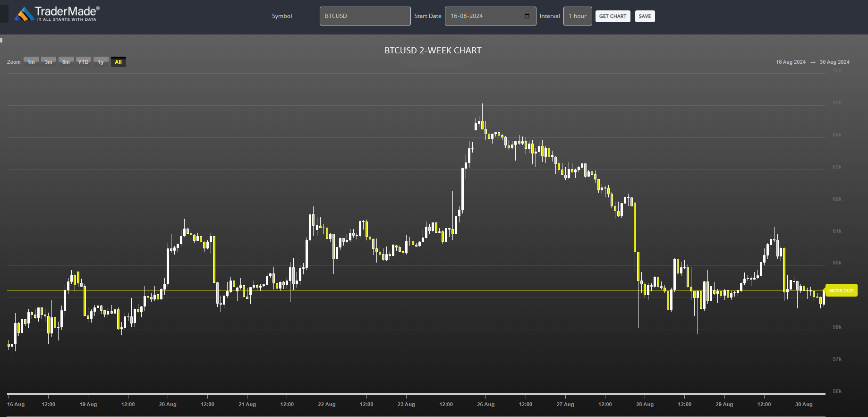Select the 3m zoom range
868x417 pixels.
49,62
